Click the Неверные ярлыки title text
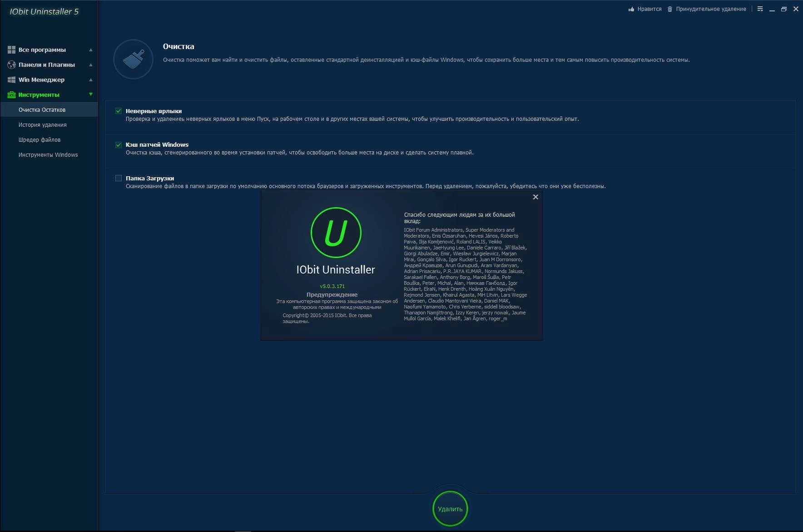This screenshot has width=803, height=532. pyautogui.click(x=154, y=111)
